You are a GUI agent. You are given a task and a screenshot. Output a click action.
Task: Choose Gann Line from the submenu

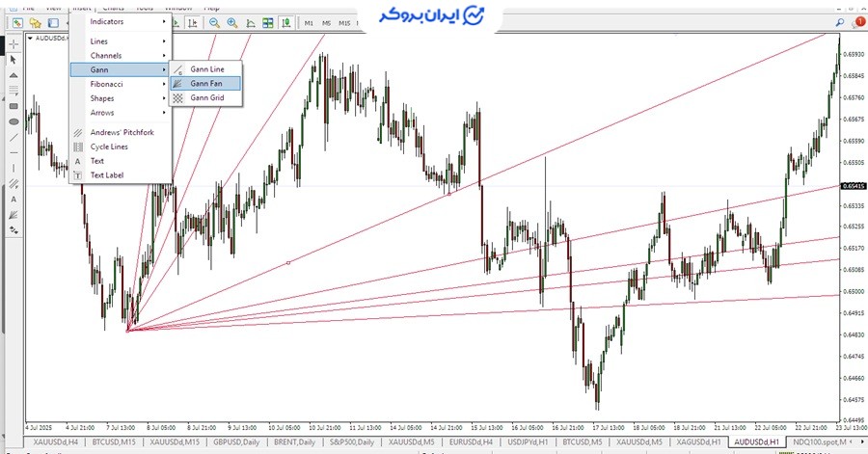(206, 69)
